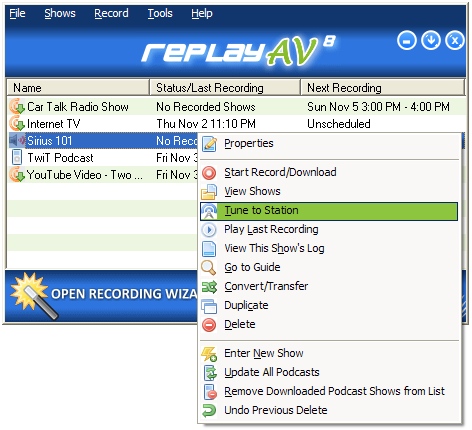Choose Properties from the context menu
Viewport: 472px width, 430px height.
[329, 143]
